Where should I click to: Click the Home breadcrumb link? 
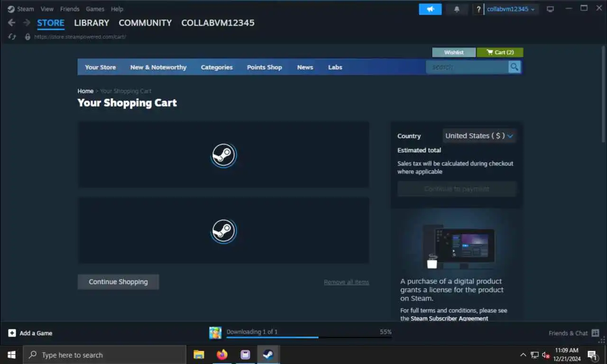(x=85, y=91)
